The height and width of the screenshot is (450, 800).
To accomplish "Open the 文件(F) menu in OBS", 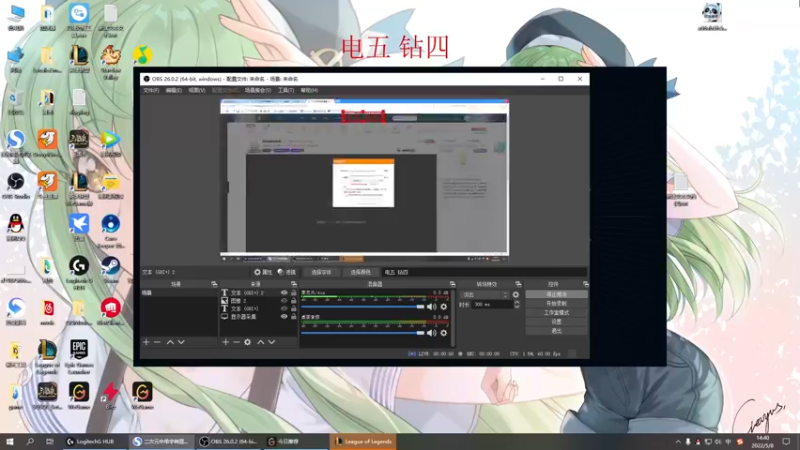I will coord(151,90).
